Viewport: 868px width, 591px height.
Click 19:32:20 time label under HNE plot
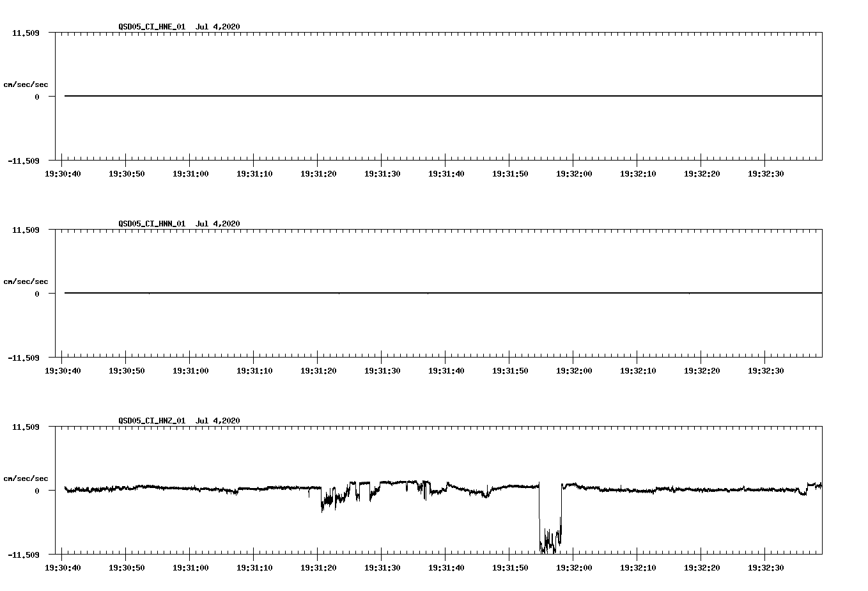click(702, 174)
